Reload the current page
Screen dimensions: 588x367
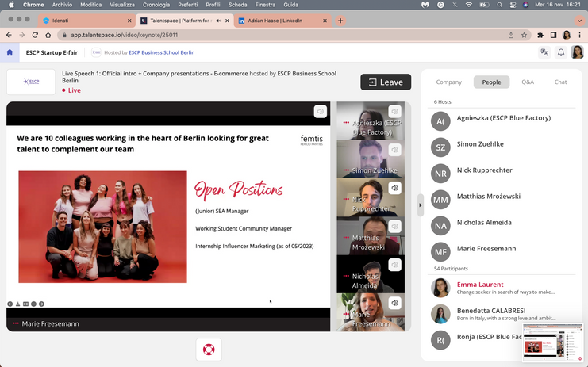[x=35, y=35]
